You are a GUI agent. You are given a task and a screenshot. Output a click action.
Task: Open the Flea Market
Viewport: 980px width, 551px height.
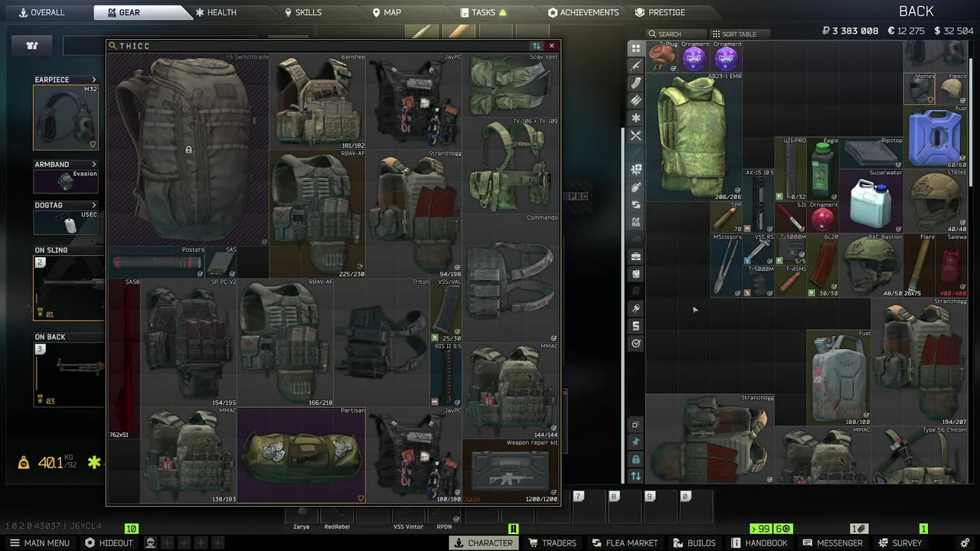click(x=624, y=543)
